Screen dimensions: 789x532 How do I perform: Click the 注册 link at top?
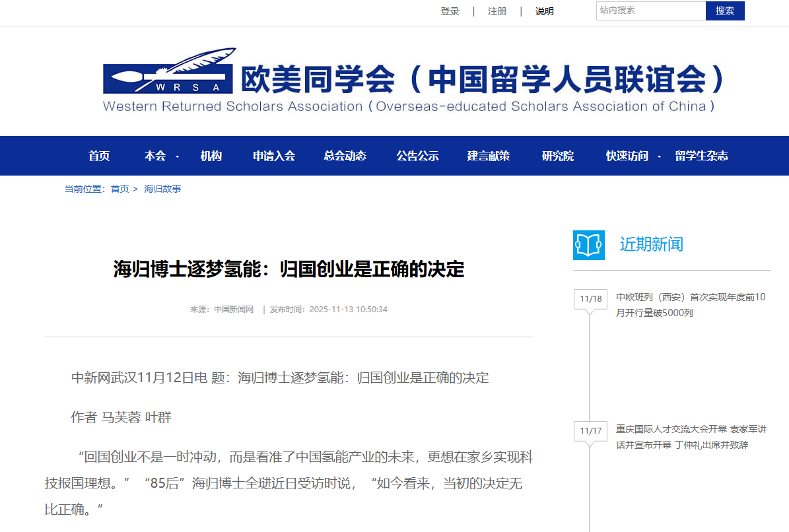click(497, 11)
